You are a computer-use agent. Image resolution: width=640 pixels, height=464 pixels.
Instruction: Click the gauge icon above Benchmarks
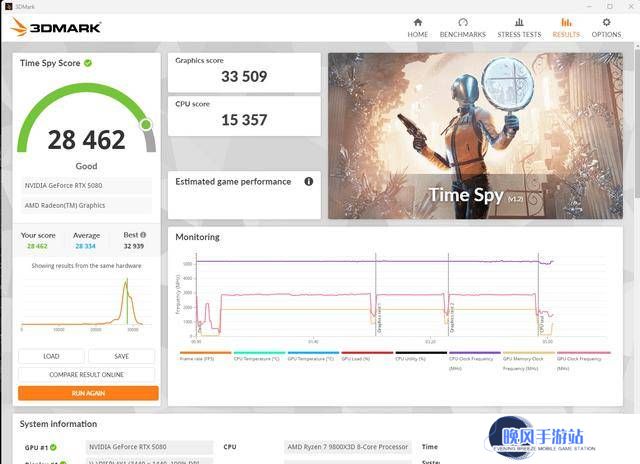(463, 22)
